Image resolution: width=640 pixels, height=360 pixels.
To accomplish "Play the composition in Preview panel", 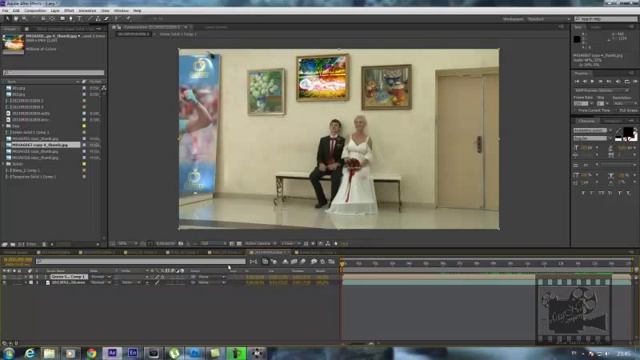I will coord(593,82).
